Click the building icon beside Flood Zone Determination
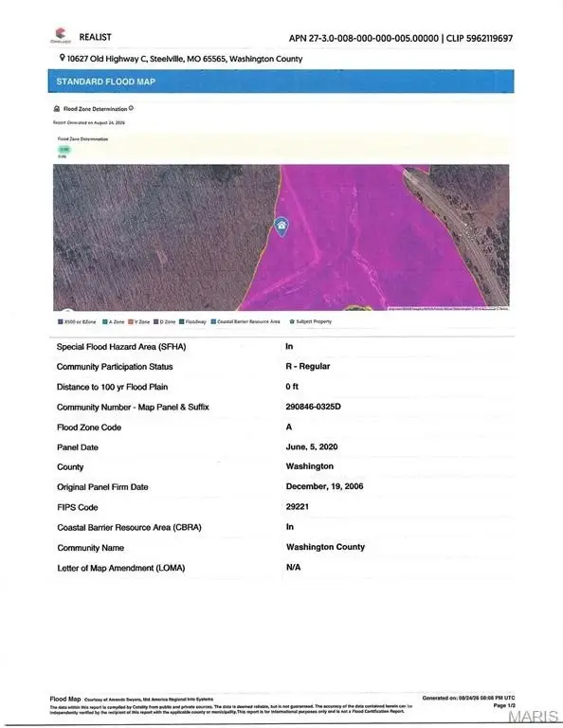This screenshot has width=563, height=728. pyautogui.click(x=57, y=109)
